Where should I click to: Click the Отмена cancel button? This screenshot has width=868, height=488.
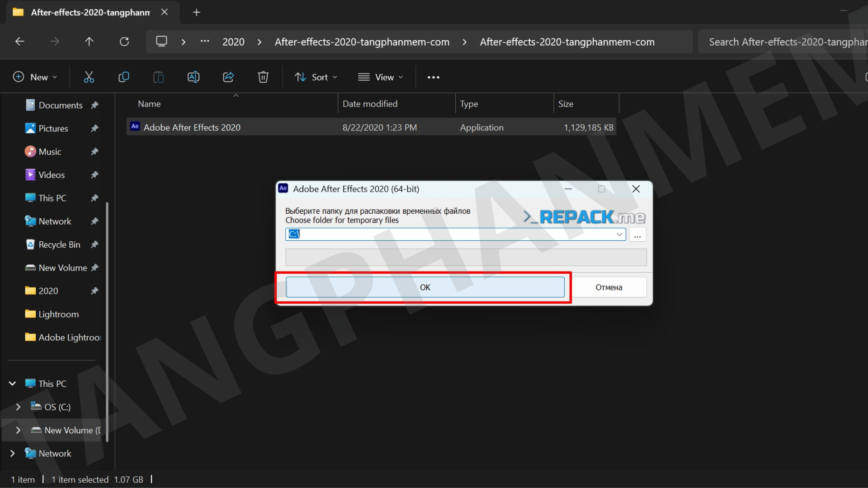pyautogui.click(x=609, y=287)
